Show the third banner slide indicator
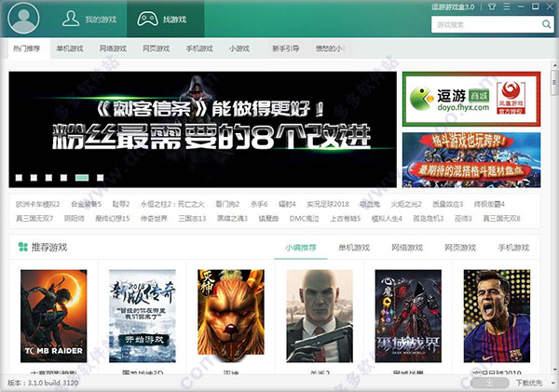Viewport: 559px width, 392px height. point(48,178)
